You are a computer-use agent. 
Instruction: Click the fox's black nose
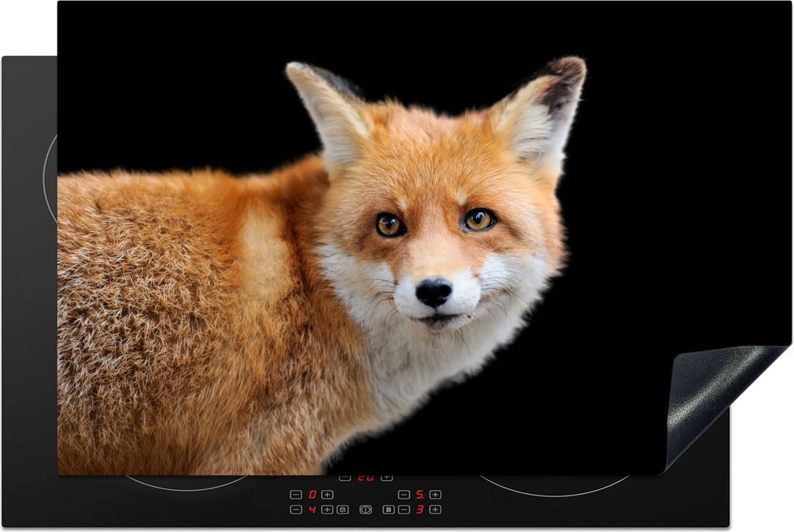433,292
